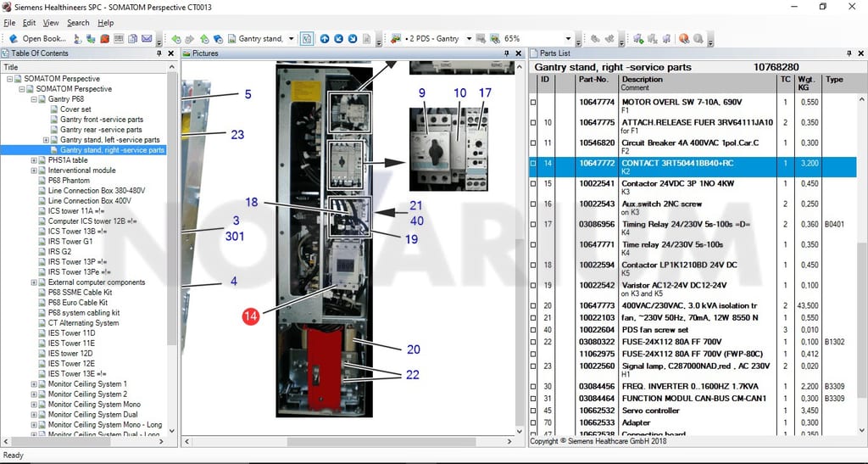Check the box for ATTACH.RELEASE row 10
The height and width of the screenshot is (464, 868).
coord(534,123)
